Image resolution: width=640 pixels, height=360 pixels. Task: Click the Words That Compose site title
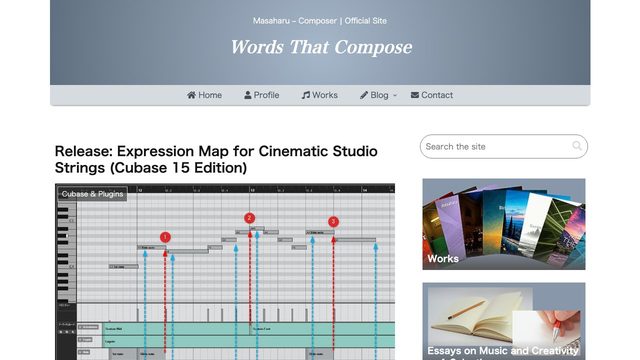pyautogui.click(x=321, y=47)
